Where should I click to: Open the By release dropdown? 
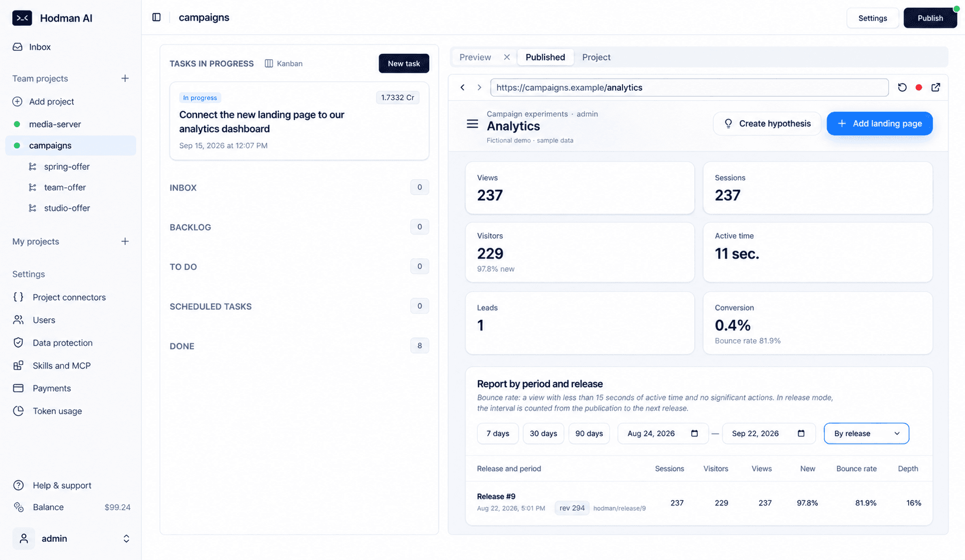click(x=867, y=433)
